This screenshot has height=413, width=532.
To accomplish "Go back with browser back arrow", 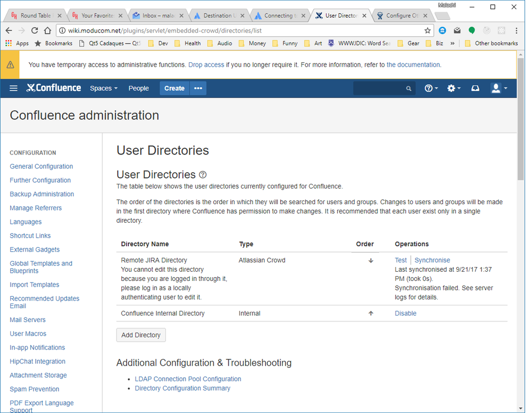I will pyautogui.click(x=9, y=30).
